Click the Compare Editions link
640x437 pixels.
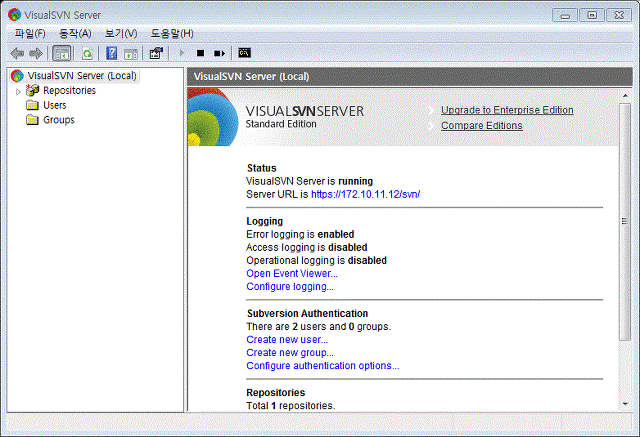point(482,126)
